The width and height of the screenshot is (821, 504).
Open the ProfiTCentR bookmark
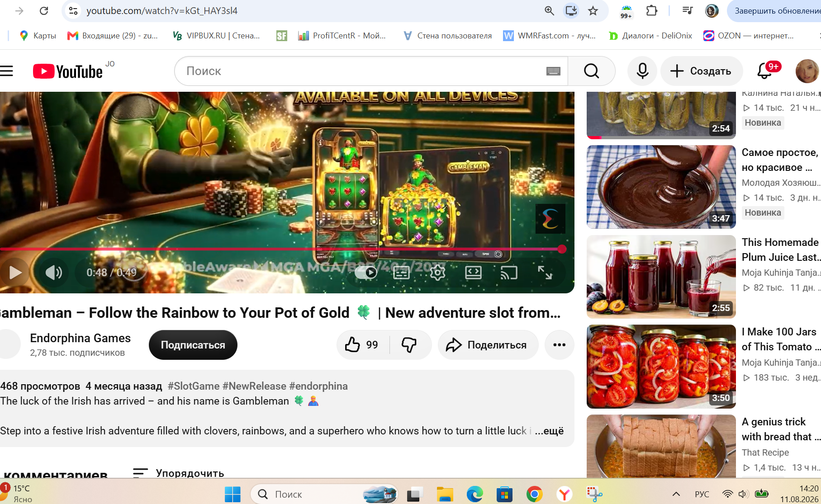pos(342,36)
